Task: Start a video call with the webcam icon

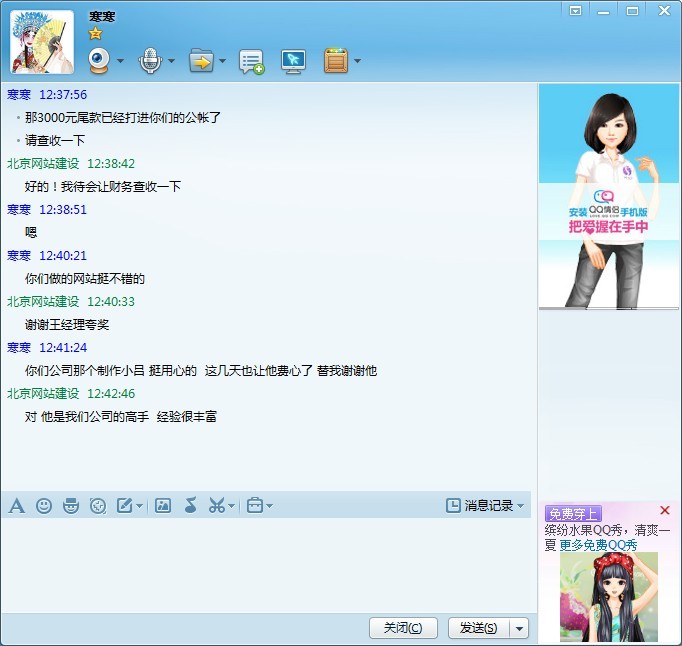Action: (x=99, y=61)
